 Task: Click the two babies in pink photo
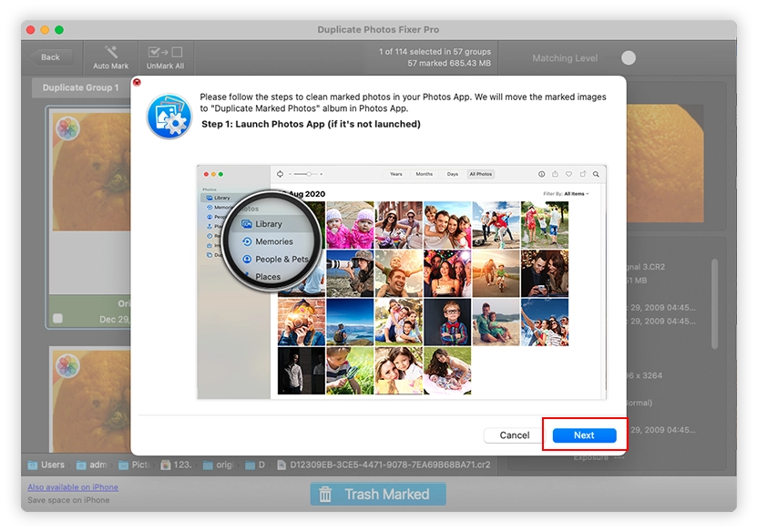click(x=350, y=225)
